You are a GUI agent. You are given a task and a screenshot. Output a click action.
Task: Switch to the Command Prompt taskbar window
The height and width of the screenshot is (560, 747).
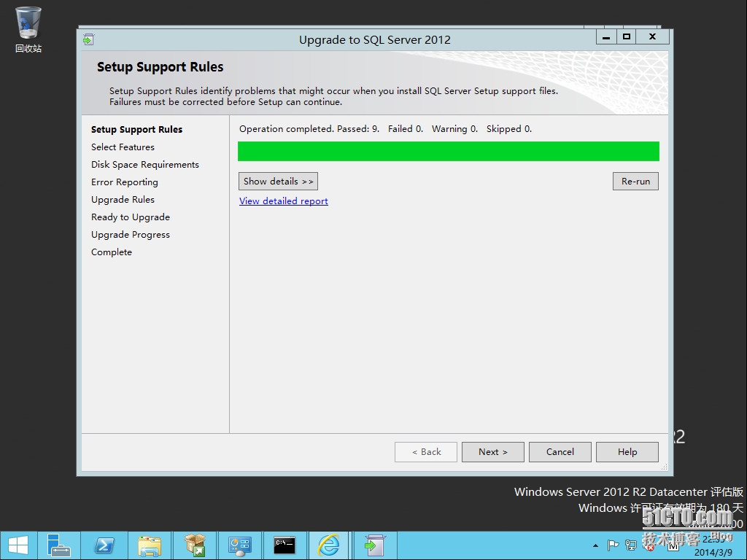285,545
